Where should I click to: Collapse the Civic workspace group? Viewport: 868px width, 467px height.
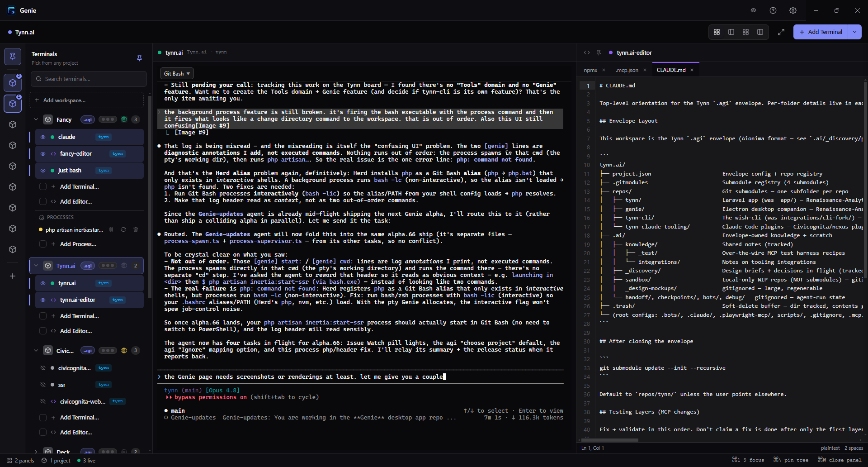click(36, 350)
